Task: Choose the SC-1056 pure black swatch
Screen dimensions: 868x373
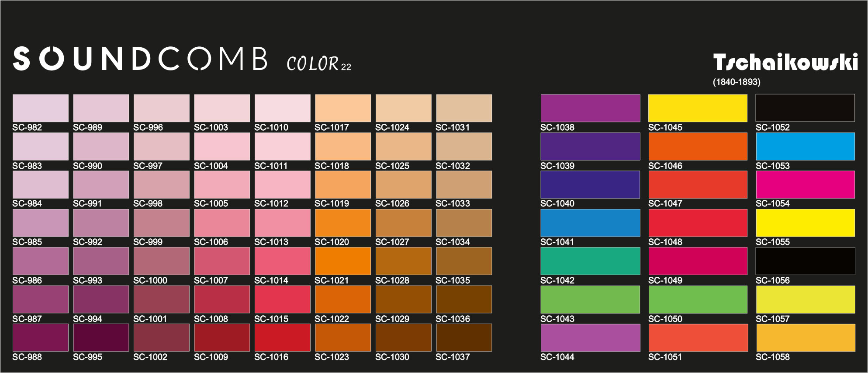Action: click(806, 261)
